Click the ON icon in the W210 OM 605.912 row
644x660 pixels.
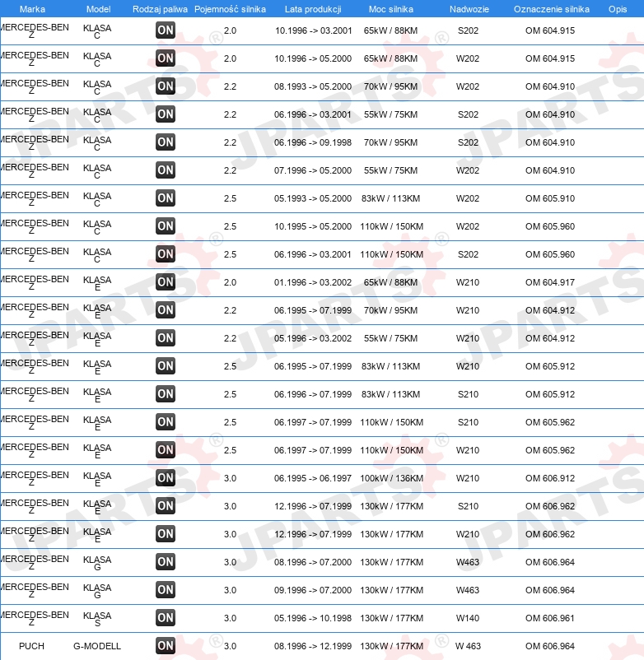165,366
